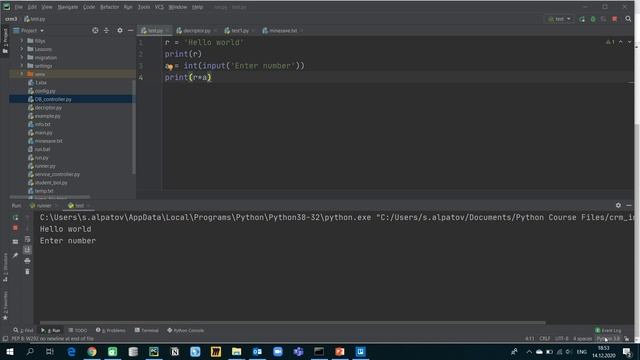Screen dimensions: 640x360
Task: Open the Code menu
Action: [x=89, y=7]
